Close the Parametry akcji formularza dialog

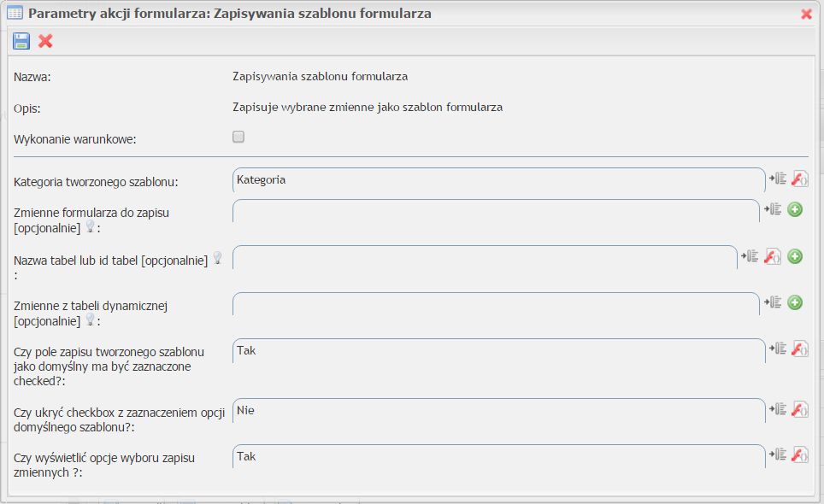[x=806, y=14]
